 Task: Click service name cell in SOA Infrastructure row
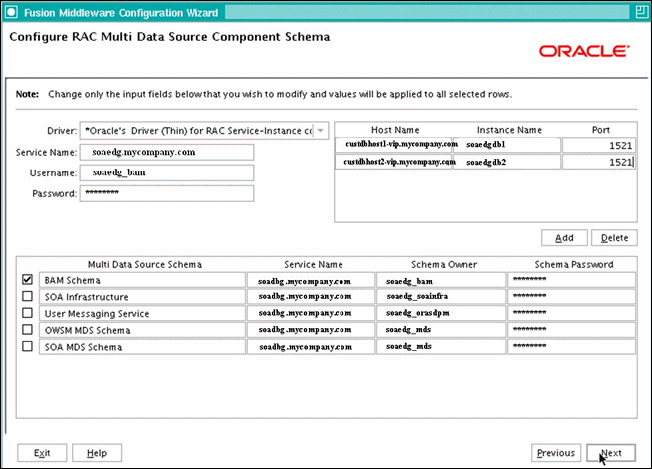tap(311, 296)
